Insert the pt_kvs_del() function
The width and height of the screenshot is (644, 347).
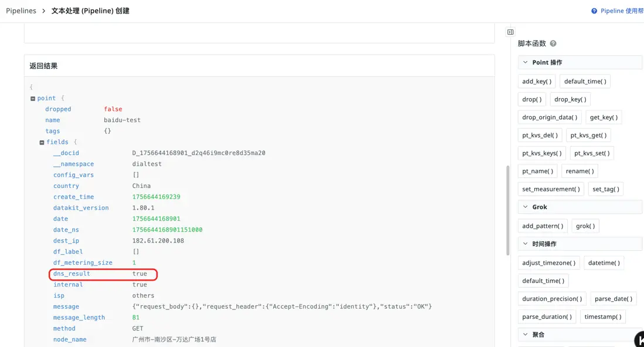(540, 135)
